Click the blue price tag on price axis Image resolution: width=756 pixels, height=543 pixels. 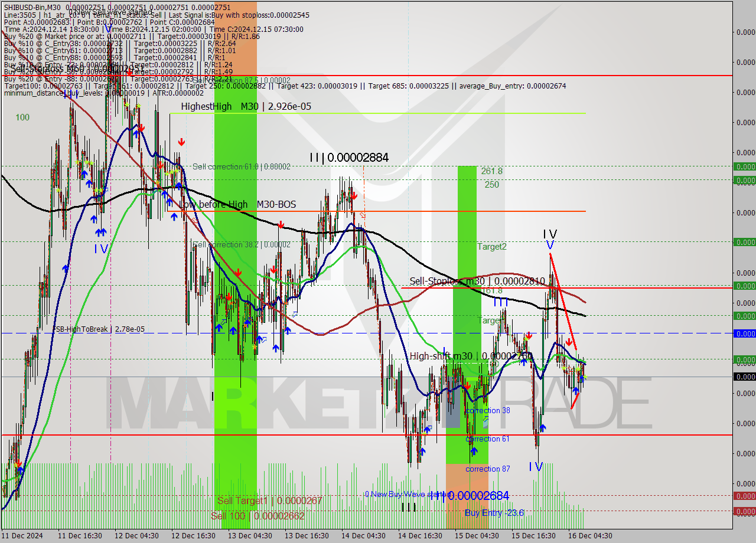[745, 333]
